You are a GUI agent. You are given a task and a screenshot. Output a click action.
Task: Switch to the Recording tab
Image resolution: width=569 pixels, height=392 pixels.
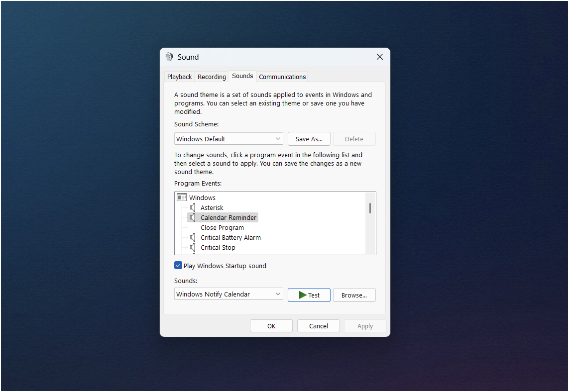pos(212,77)
